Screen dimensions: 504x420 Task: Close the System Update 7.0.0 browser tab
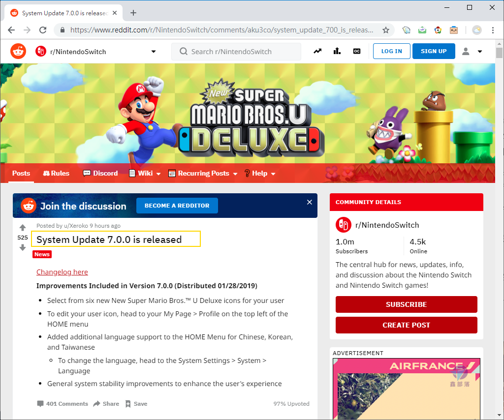(115, 13)
